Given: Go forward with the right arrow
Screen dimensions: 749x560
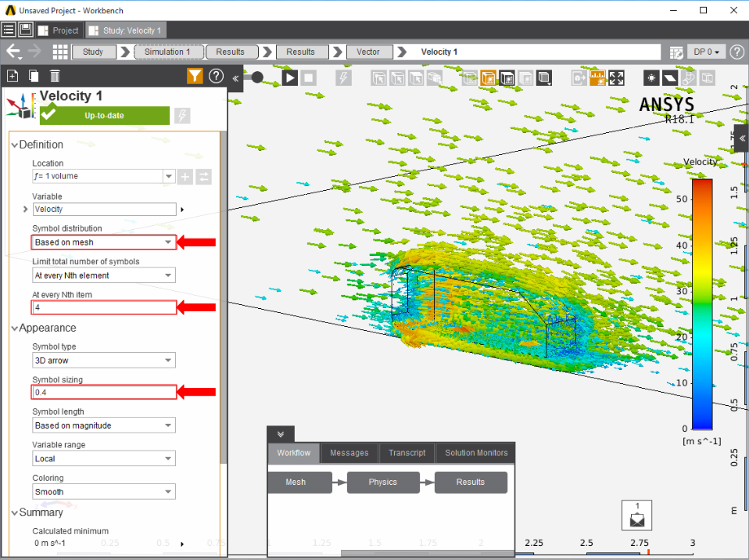Looking at the screenshot, I should [x=34, y=51].
